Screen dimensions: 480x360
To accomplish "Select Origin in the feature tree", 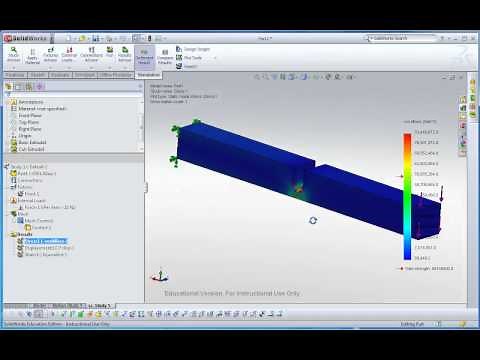I will (21, 136).
